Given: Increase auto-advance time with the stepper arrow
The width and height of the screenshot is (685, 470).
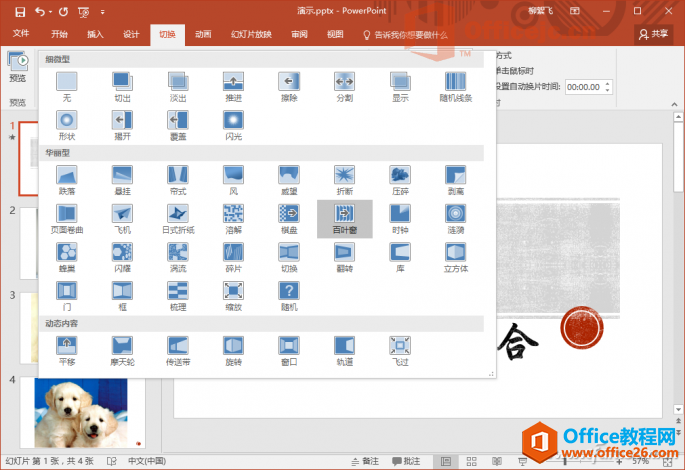Looking at the screenshot, I should (x=608, y=83).
